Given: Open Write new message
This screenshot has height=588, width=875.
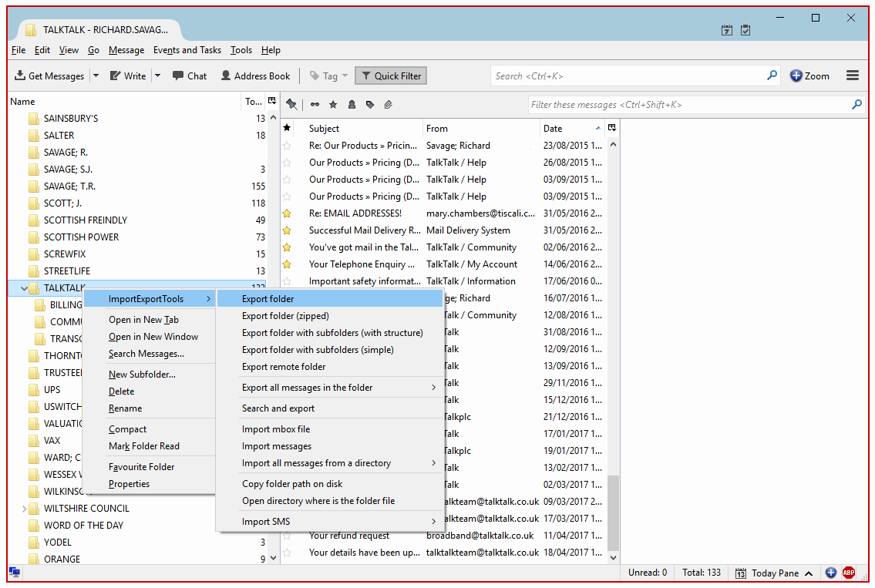Looking at the screenshot, I should pos(128,76).
